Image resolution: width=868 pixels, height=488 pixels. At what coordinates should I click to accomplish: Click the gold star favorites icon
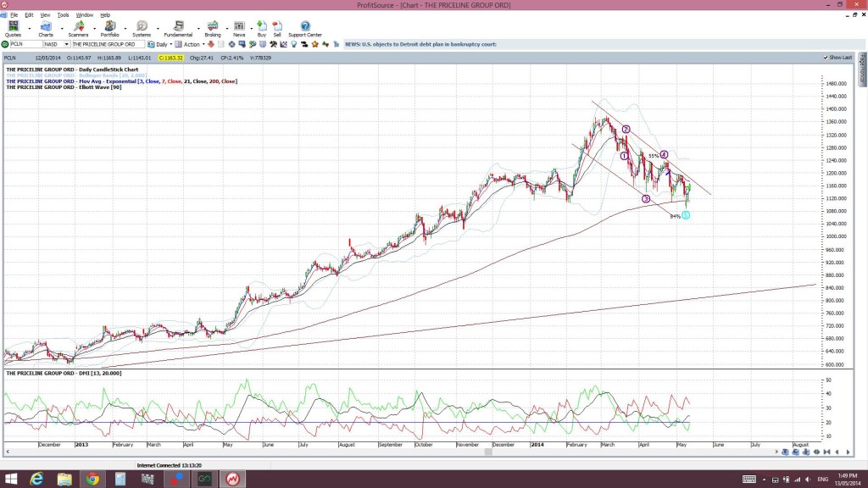coord(315,44)
